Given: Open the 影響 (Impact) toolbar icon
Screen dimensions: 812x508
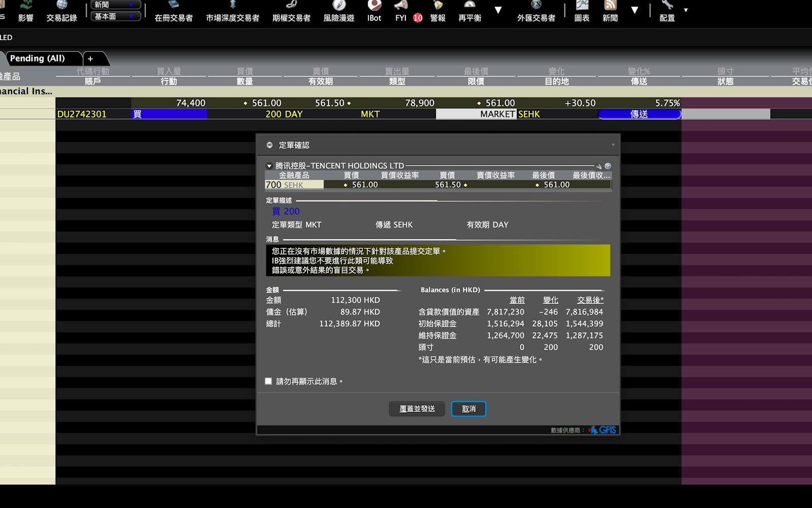Looking at the screenshot, I should click(26, 11).
